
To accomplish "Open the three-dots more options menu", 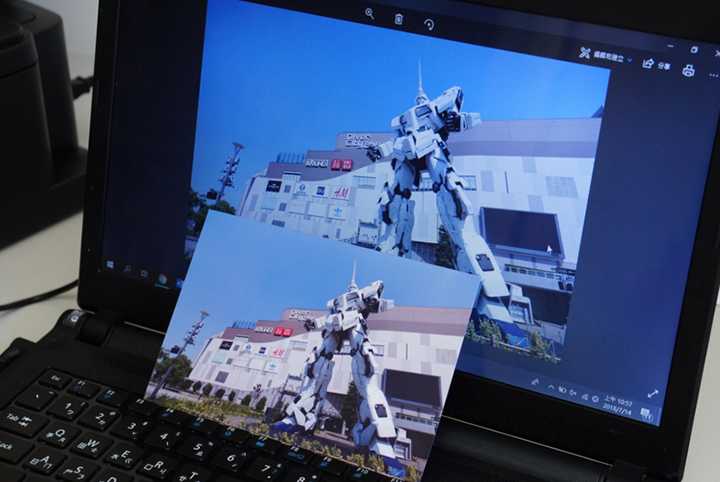I will pos(713,75).
